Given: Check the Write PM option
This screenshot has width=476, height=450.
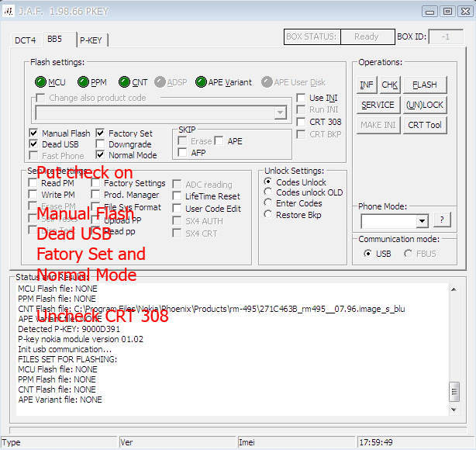Looking at the screenshot, I should [33, 195].
